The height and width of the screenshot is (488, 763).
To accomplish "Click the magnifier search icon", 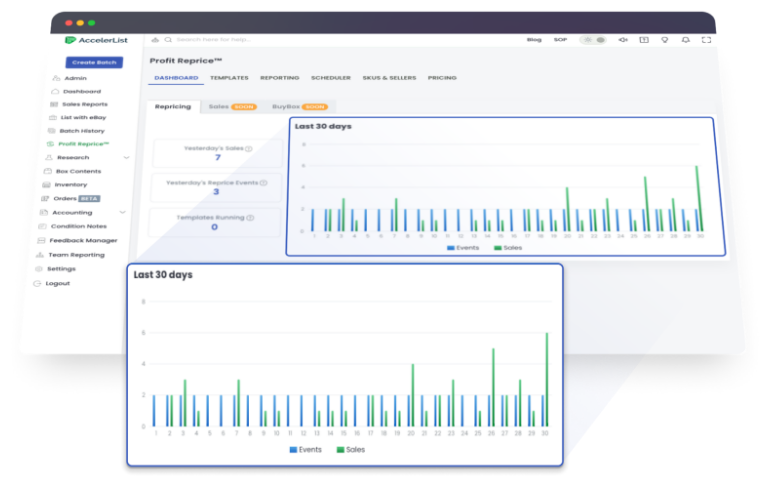I will 168,39.
